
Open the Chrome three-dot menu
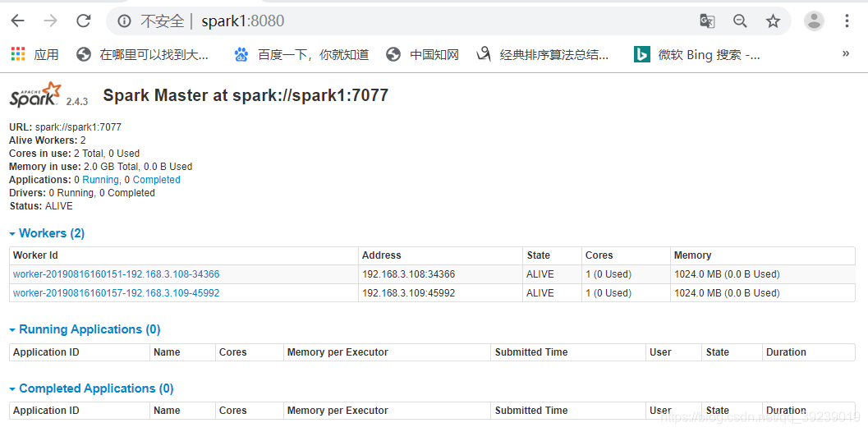pyautogui.click(x=847, y=21)
